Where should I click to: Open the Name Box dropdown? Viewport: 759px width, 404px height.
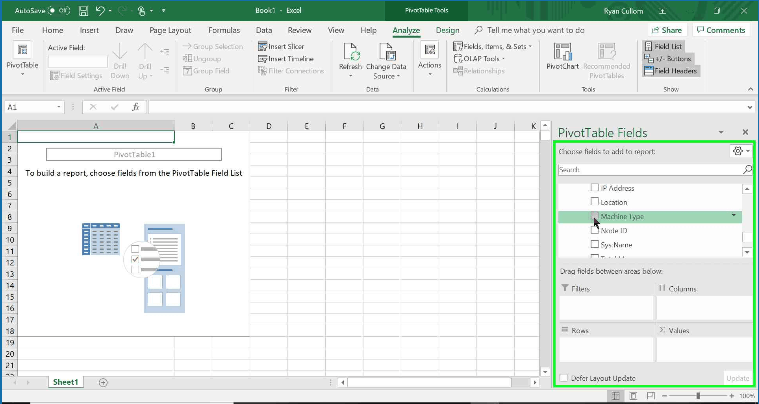click(59, 107)
